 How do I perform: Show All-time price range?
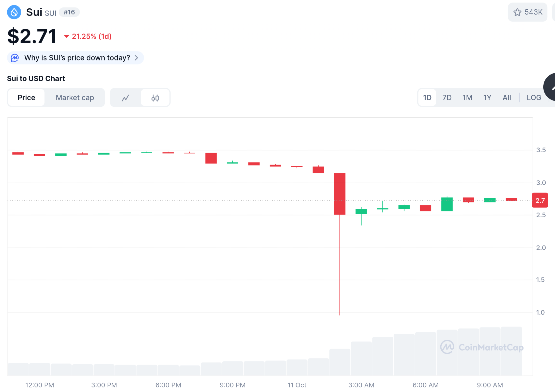click(x=507, y=98)
